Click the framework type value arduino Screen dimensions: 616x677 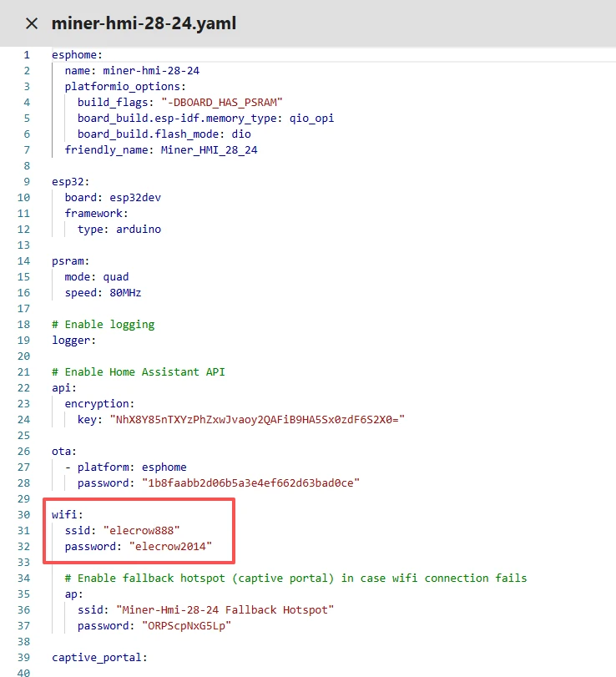(139, 229)
